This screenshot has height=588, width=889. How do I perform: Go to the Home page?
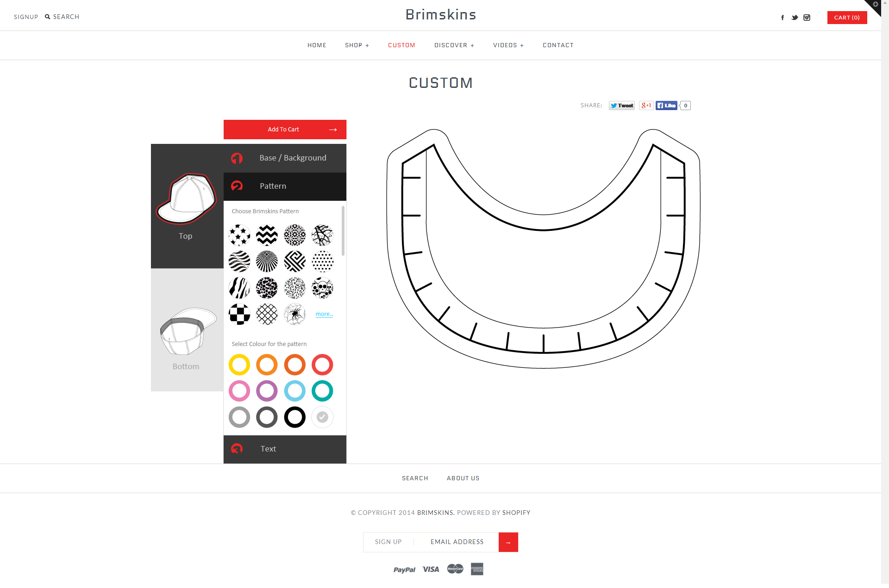(317, 45)
